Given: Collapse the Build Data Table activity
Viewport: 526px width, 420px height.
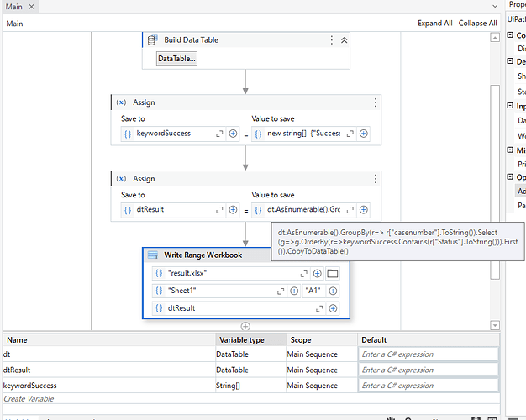Looking at the screenshot, I should (345, 40).
